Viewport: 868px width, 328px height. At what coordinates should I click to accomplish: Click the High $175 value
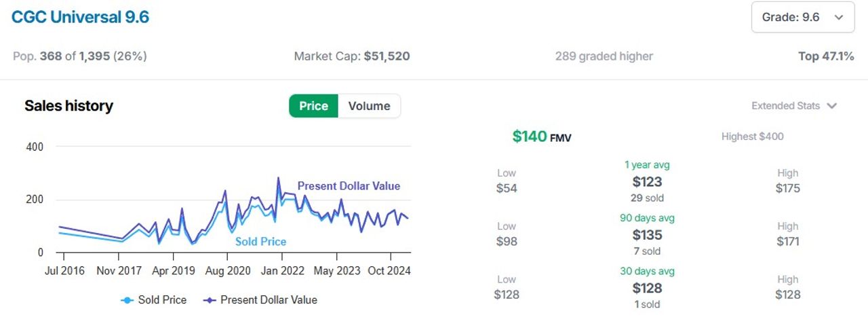pos(788,188)
